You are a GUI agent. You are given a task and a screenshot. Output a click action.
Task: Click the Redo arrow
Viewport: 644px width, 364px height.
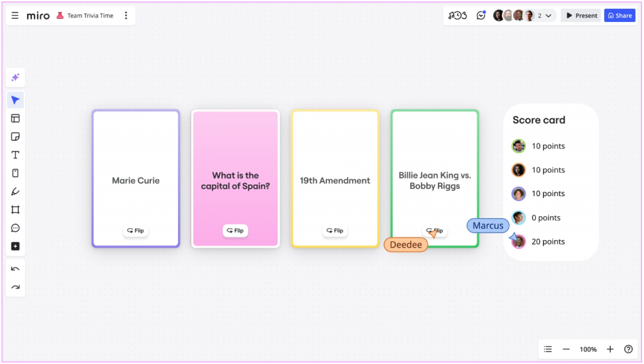(16, 287)
